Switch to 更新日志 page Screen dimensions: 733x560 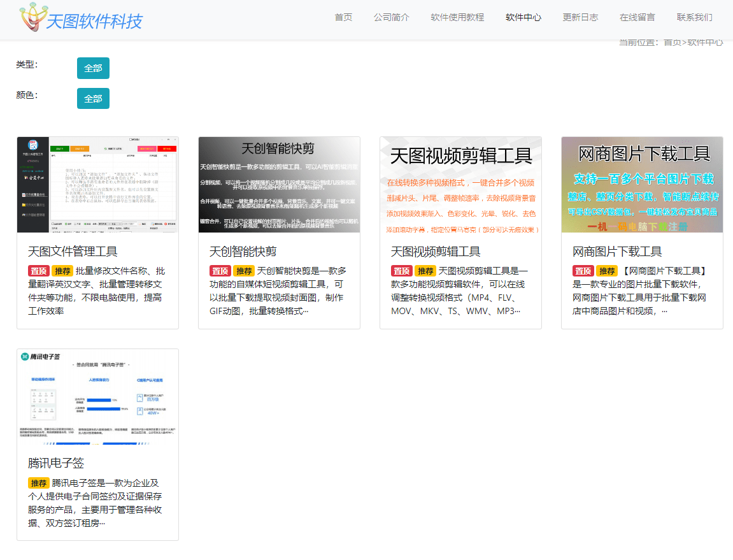580,18
